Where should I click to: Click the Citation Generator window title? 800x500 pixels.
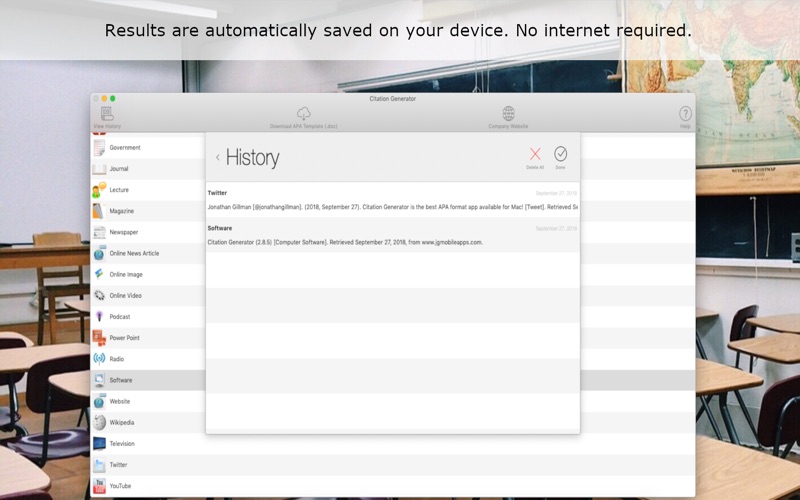pyautogui.click(x=393, y=99)
